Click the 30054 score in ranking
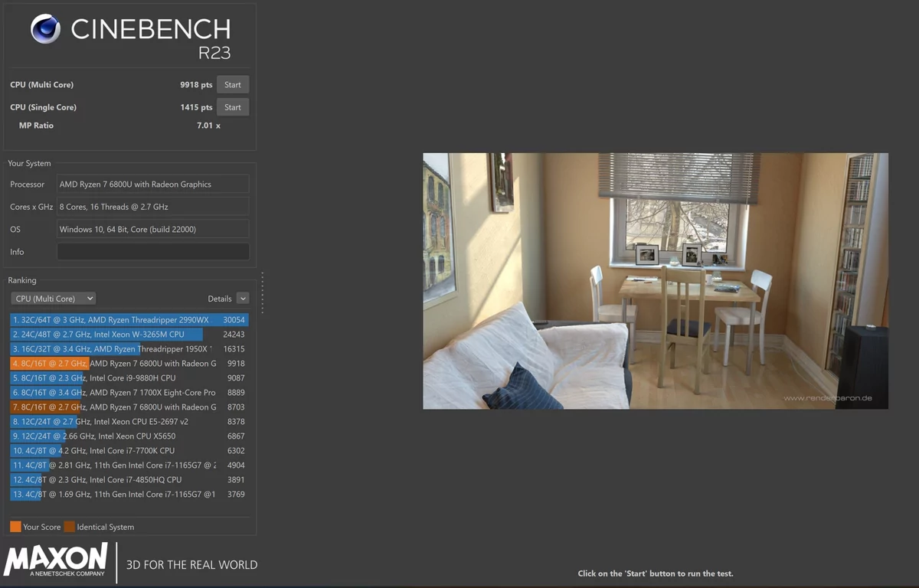Image resolution: width=919 pixels, height=588 pixels. (234, 320)
